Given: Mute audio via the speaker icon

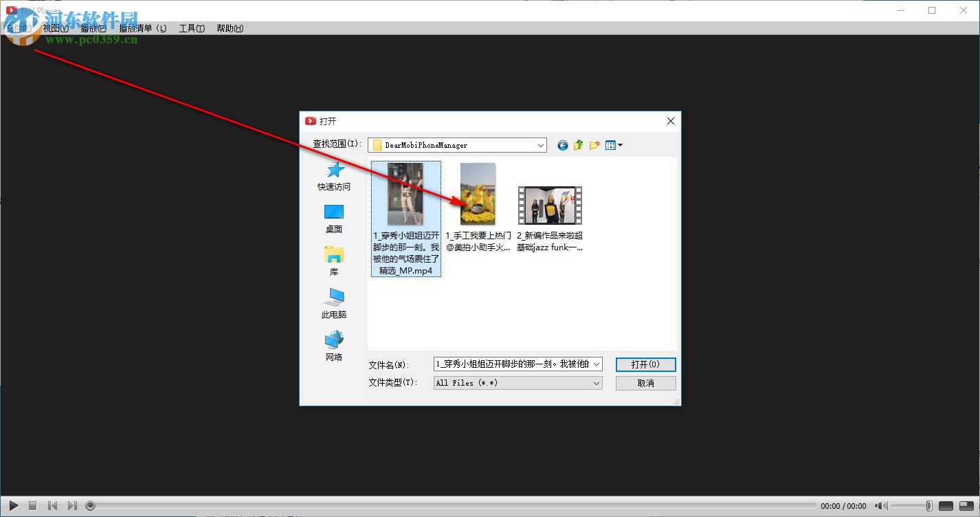Looking at the screenshot, I should coord(880,505).
